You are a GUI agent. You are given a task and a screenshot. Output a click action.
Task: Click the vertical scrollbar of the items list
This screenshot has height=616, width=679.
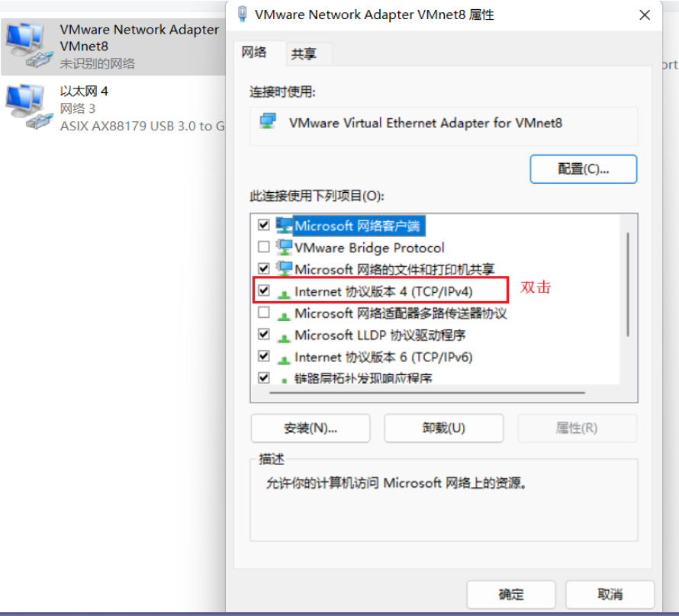tap(628, 284)
